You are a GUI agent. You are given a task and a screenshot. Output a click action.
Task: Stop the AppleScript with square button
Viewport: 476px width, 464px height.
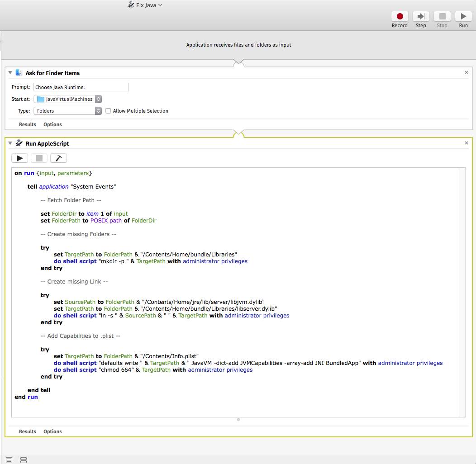tap(39, 158)
